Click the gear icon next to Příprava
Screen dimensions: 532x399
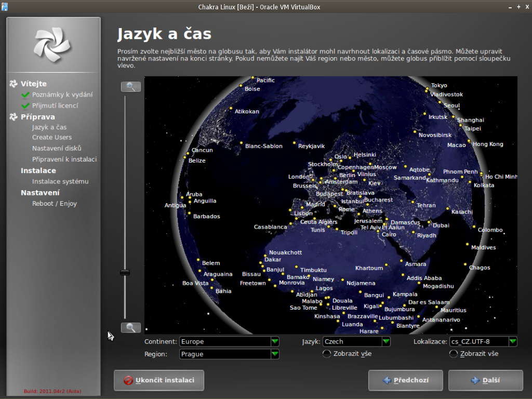[x=14, y=117]
